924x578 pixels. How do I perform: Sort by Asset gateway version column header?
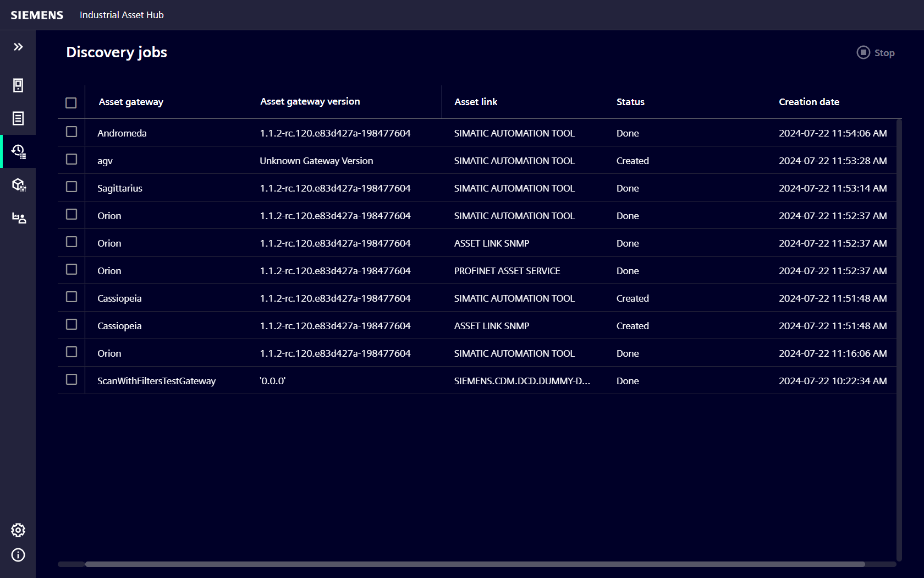click(x=310, y=101)
